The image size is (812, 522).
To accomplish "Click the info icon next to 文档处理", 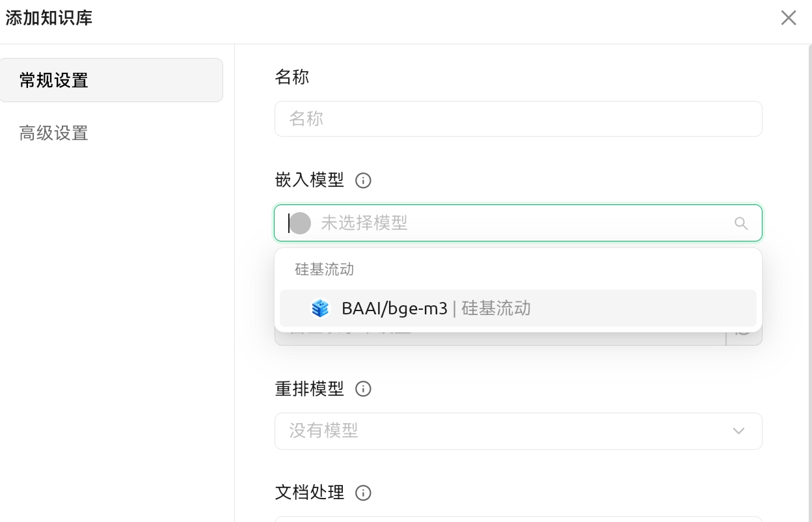I will pos(363,493).
